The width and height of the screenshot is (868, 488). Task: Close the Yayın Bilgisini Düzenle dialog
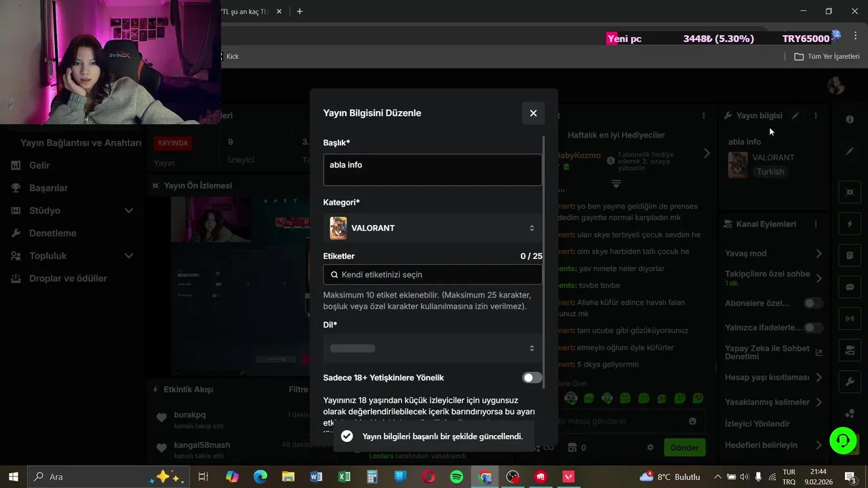click(533, 113)
